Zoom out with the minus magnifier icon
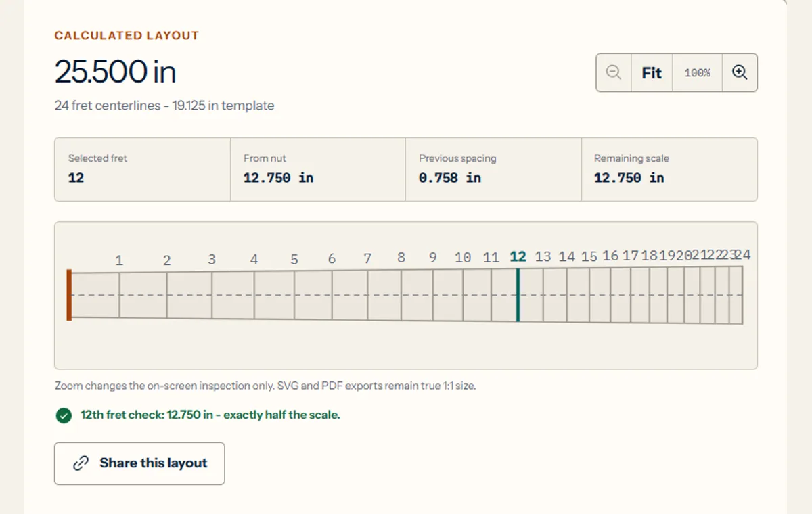This screenshot has width=812, height=514. click(614, 72)
